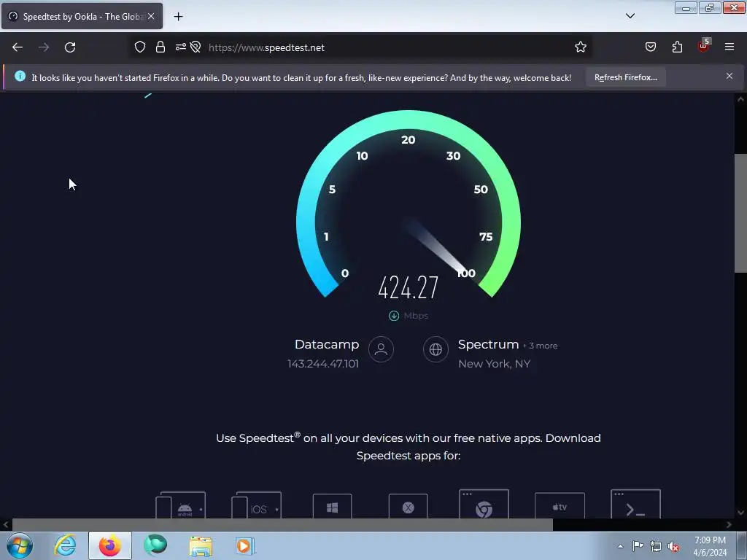Click Firefox icon in taskbar
Screen dimensions: 747x560
pyautogui.click(x=110, y=545)
